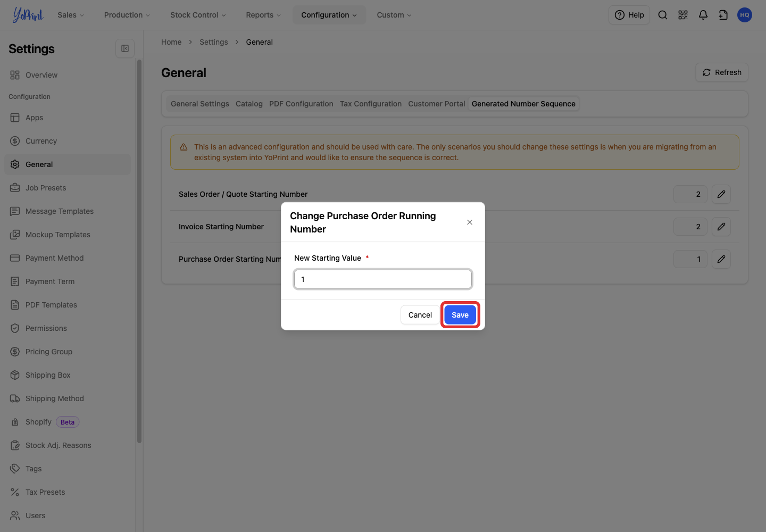This screenshot has height=532, width=766.
Task: Expand the Reports menu
Action: click(263, 15)
